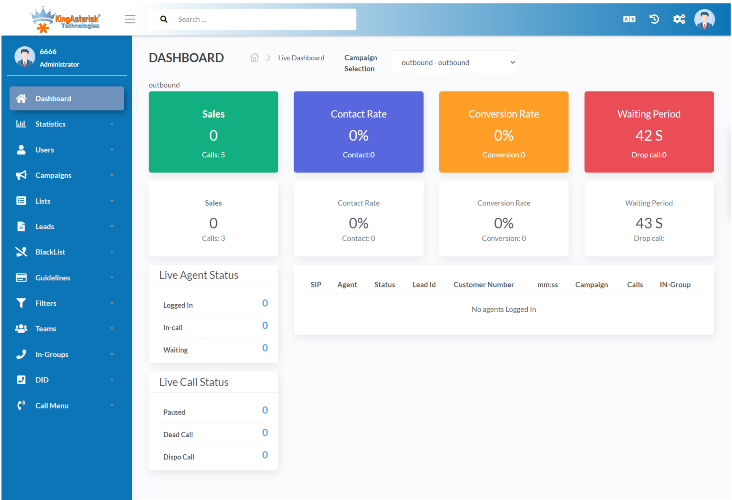Click the magnifier search icon
The height and width of the screenshot is (500, 732).
pyautogui.click(x=164, y=19)
